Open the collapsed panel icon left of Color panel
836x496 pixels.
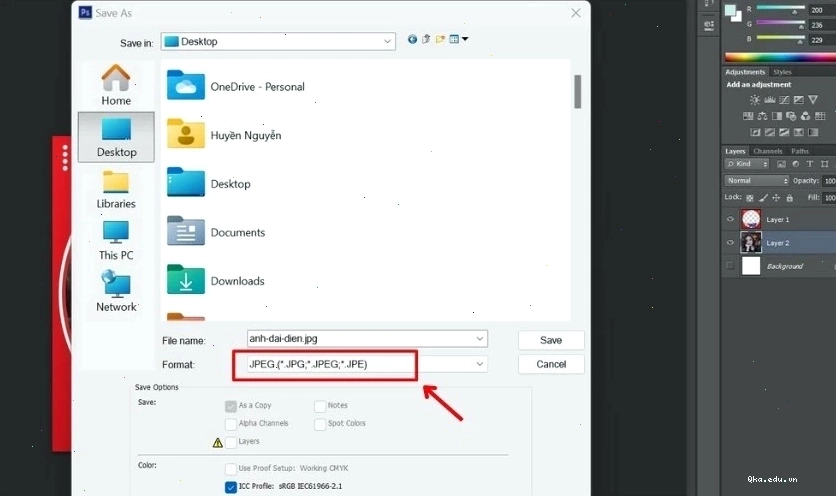click(x=709, y=25)
